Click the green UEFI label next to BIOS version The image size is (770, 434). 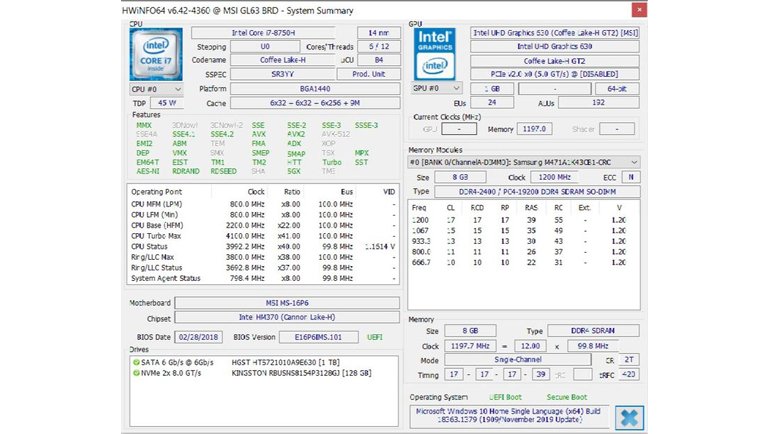(x=375, y=337)
